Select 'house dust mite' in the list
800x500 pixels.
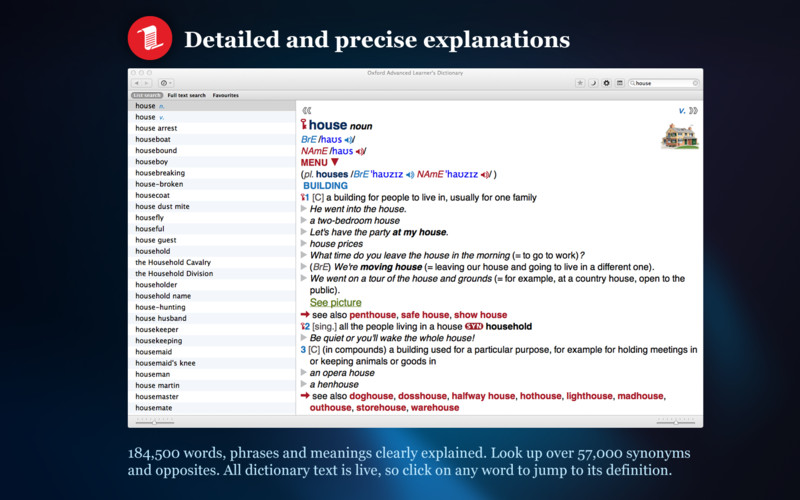pyautogui.click(x=212, y=207)
